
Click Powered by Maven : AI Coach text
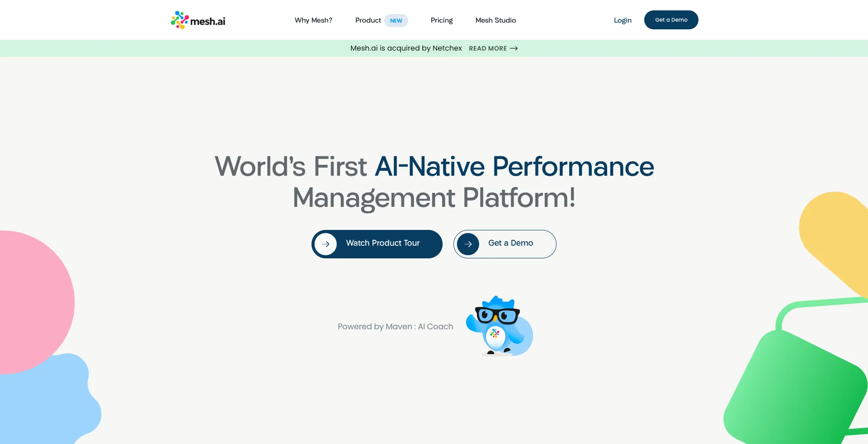[395, 327]
